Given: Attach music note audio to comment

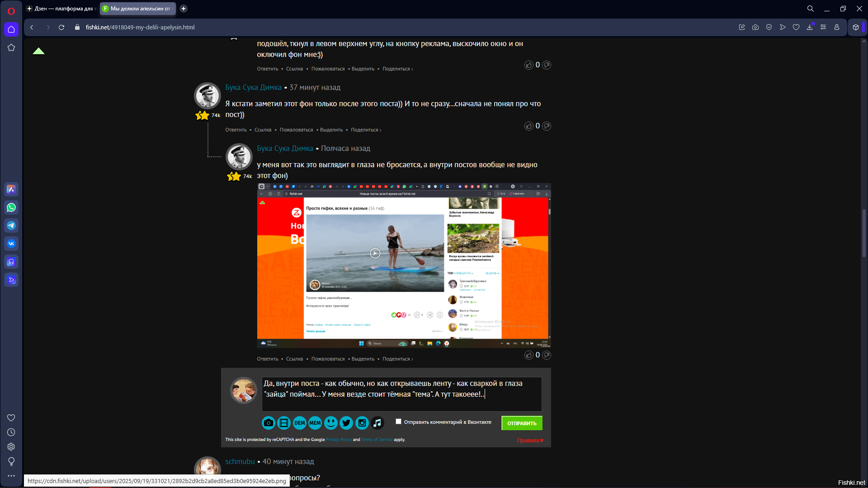Looking at the screenshot, I should point(377,423).
